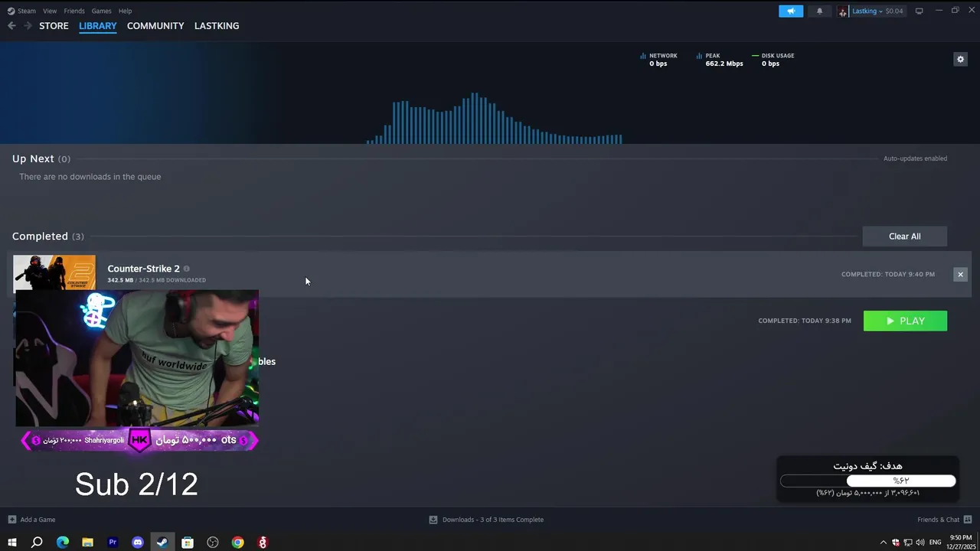This screenshot has height=551, width=980.
Task: Open network tray icon
Action: coord(908,543)
